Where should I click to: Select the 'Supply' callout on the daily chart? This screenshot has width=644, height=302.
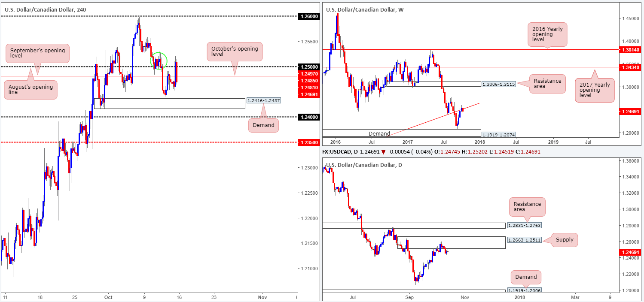point(565,240)
